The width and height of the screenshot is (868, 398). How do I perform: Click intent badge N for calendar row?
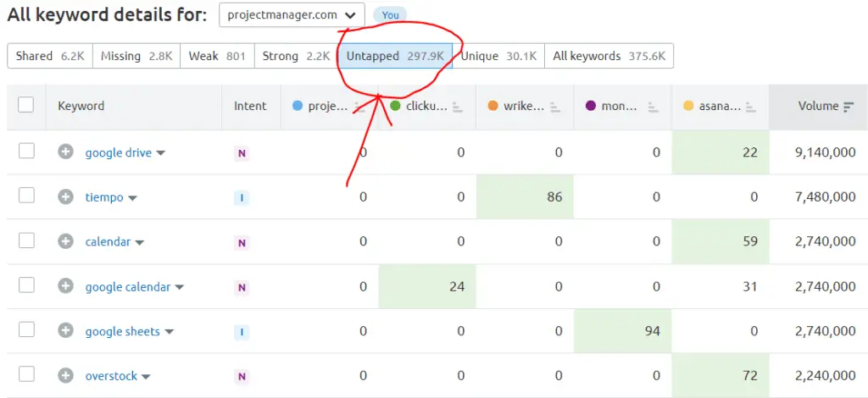pos(242,243)
